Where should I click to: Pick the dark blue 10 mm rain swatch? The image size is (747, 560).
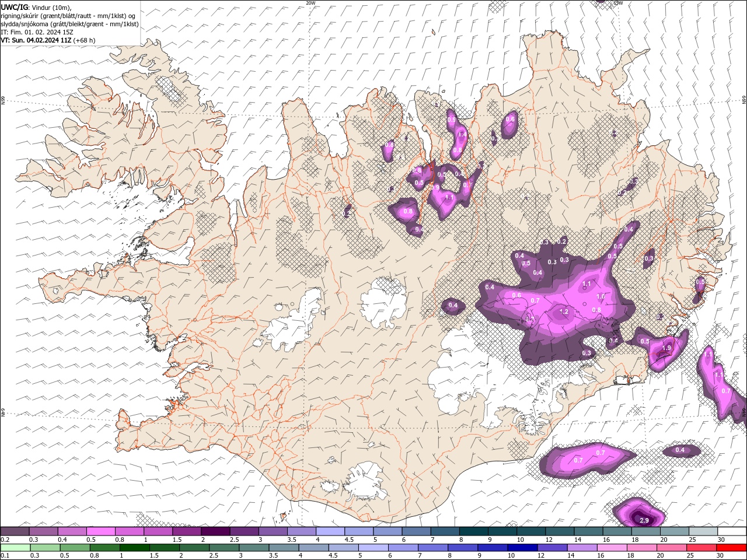[522, 547]
